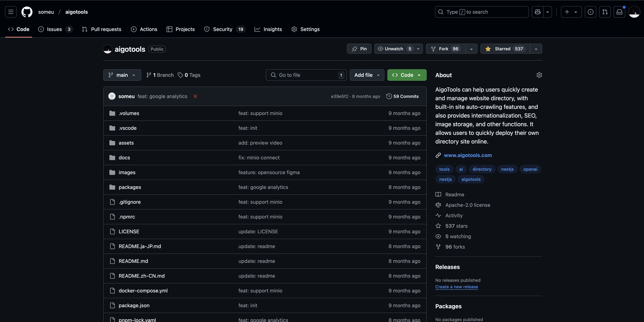Switch to the Code tab

(x=19, y=29)
